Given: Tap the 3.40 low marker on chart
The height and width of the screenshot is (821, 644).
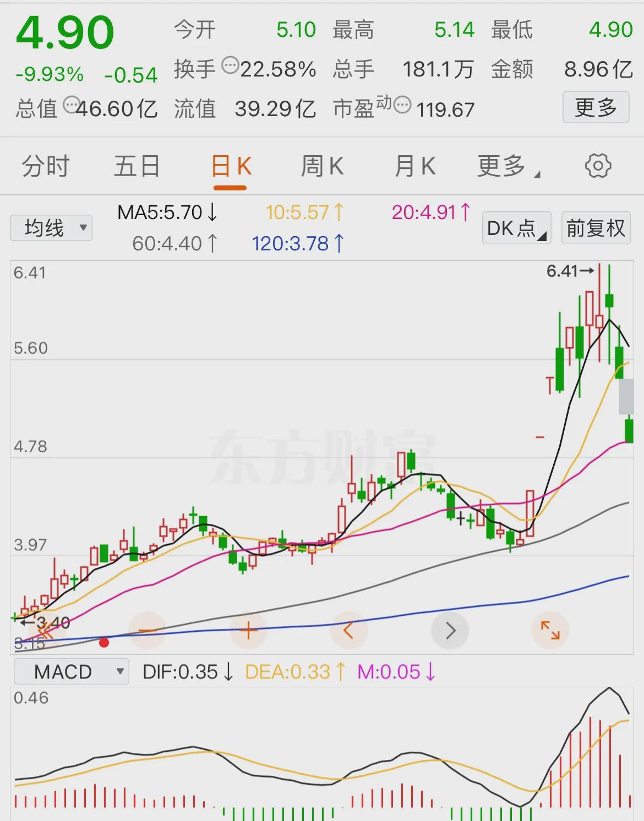Looking at the screenshot, I should click(x=45, y=623).
